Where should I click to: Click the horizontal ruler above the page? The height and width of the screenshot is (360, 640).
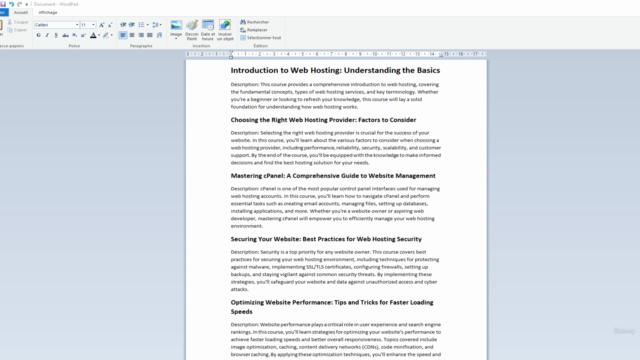click(x=336, y=54)
